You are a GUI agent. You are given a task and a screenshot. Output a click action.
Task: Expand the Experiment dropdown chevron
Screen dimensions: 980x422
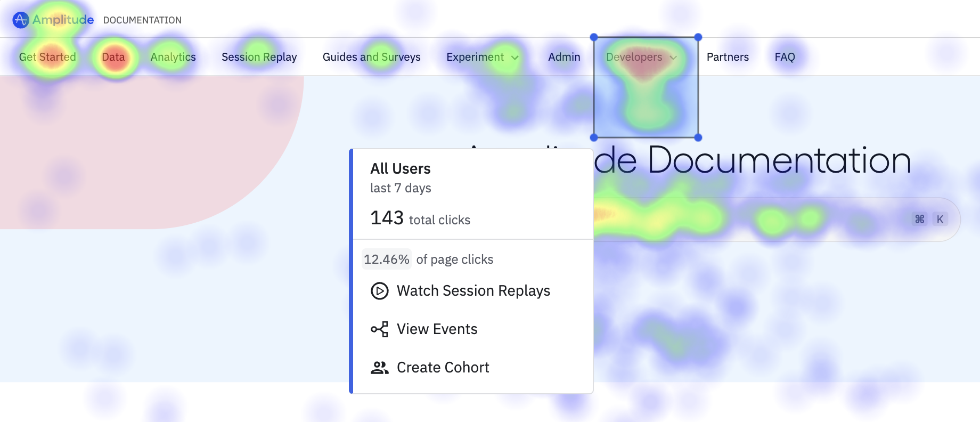[x=515, y=58]
